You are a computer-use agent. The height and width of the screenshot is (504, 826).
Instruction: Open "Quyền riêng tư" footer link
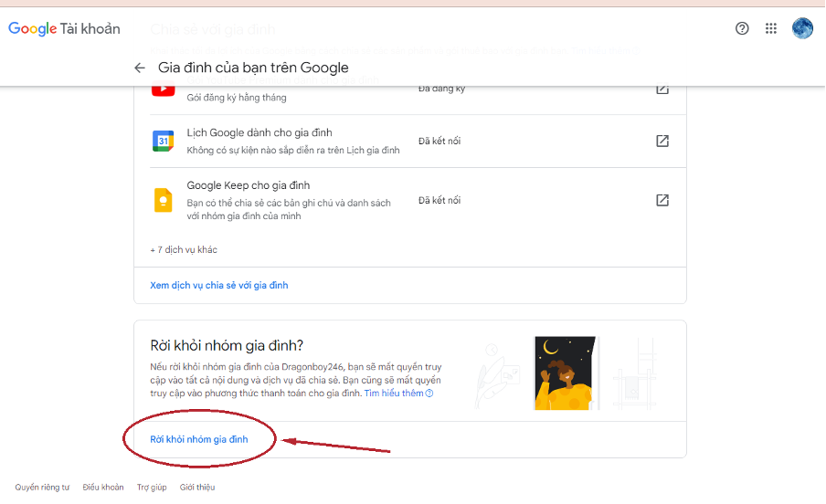point(42,488)
